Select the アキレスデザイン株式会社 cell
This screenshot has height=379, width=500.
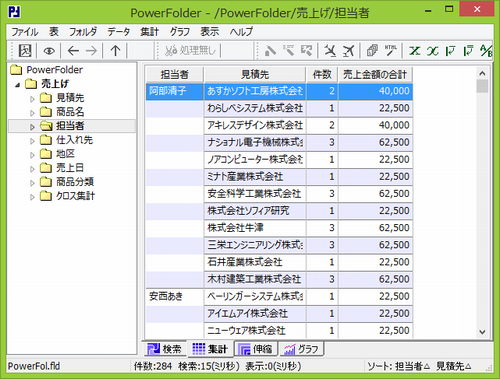(x=255, y=125)
